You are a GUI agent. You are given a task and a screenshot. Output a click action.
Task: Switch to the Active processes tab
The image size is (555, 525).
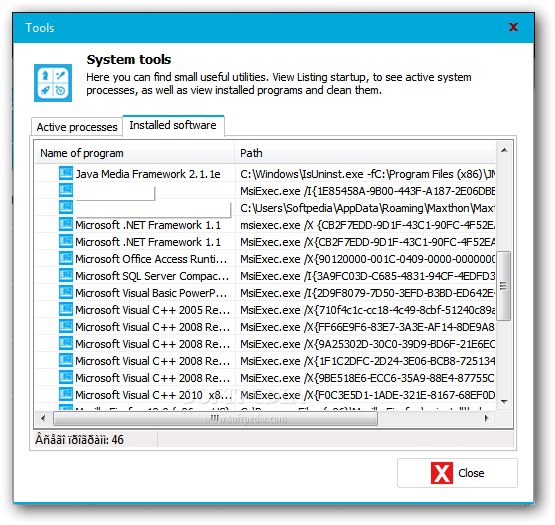[77, 127]
